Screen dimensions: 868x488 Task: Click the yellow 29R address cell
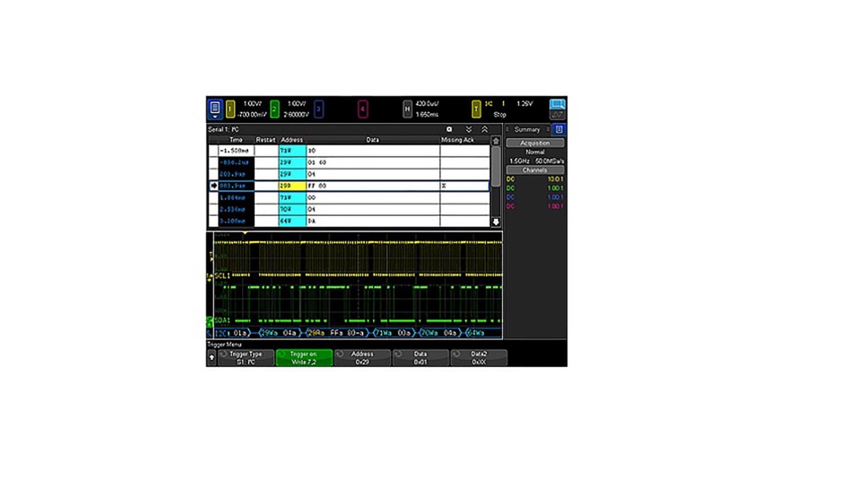292,185
